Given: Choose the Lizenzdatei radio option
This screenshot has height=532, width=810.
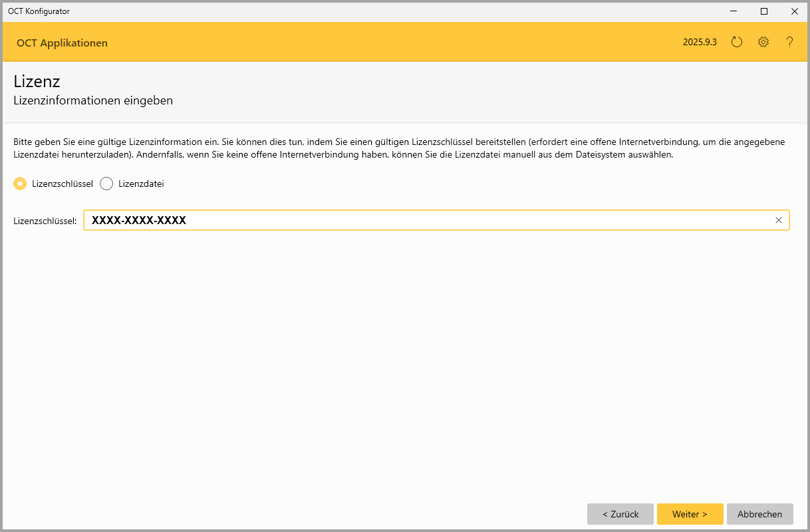Looking at the screenshot, I should click(106, 184).
